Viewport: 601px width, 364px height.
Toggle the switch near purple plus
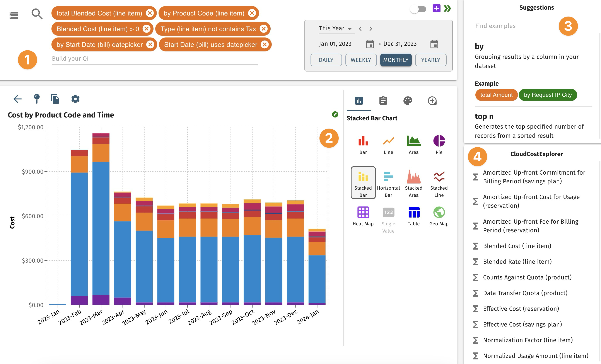(418, 9)
